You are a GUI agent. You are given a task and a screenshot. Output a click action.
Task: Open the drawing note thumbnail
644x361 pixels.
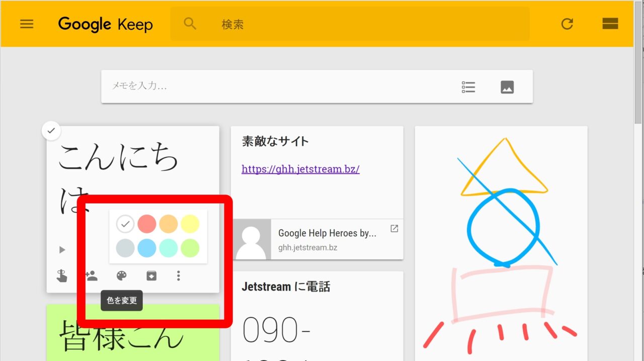[501, 241]
